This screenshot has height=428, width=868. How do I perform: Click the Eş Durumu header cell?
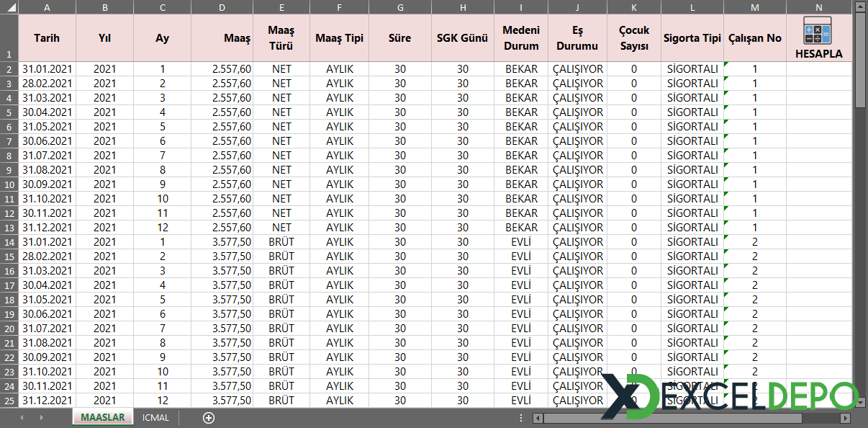pyautogui.click(x=578, y=37)
